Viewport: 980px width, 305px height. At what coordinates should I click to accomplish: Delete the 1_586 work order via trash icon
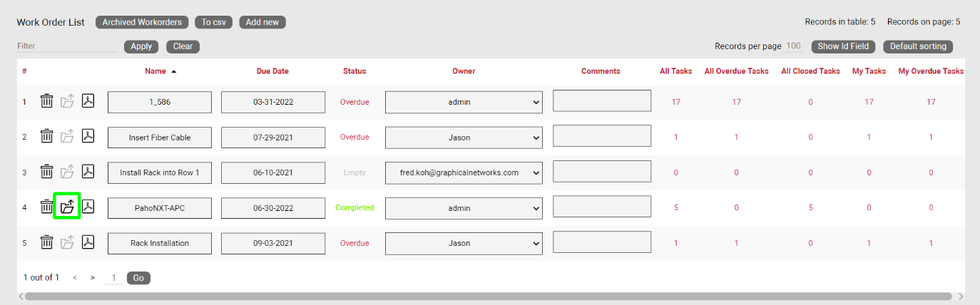click(46, 101)
